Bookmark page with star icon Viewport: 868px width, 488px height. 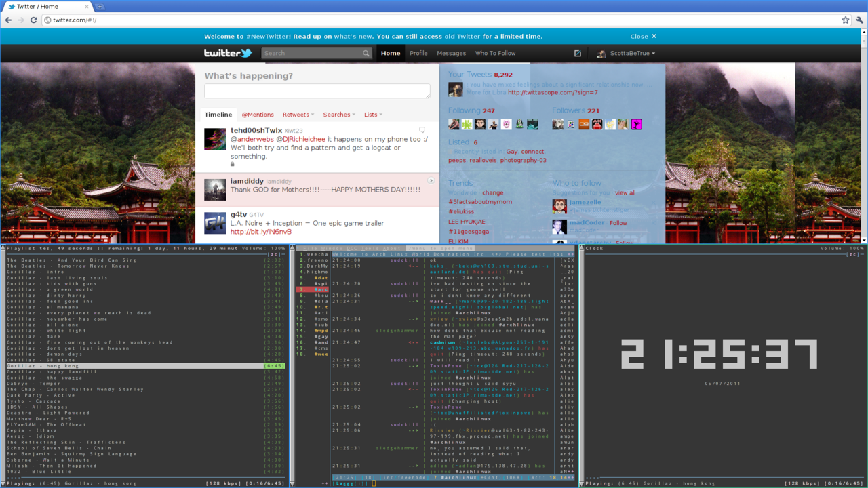tap(846, 20)
